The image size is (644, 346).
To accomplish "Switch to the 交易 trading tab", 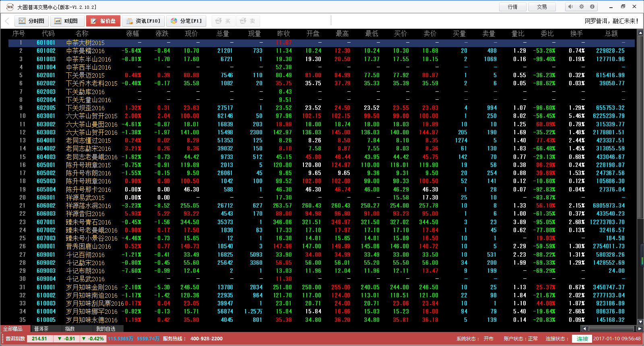I will tap(542, 7).
